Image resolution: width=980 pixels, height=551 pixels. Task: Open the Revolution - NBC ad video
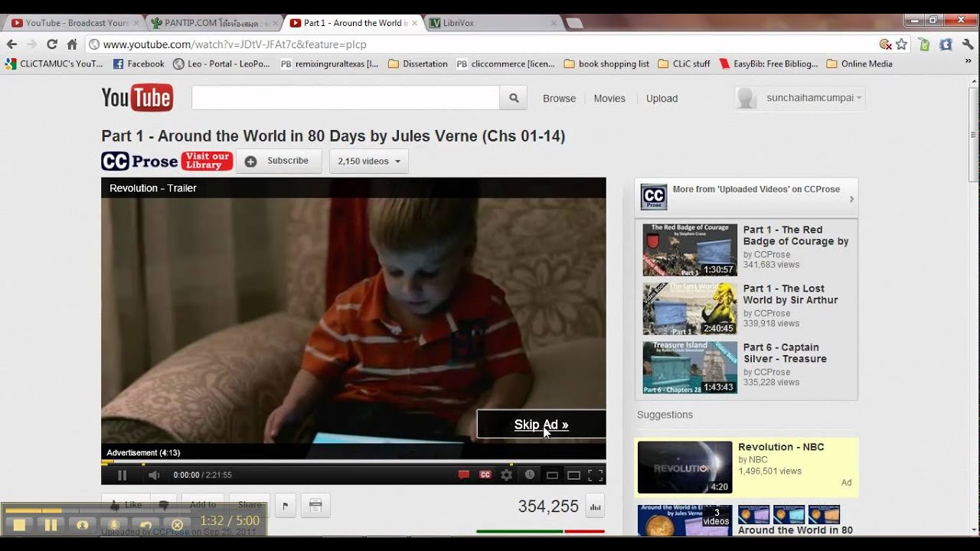coord(781,447)
